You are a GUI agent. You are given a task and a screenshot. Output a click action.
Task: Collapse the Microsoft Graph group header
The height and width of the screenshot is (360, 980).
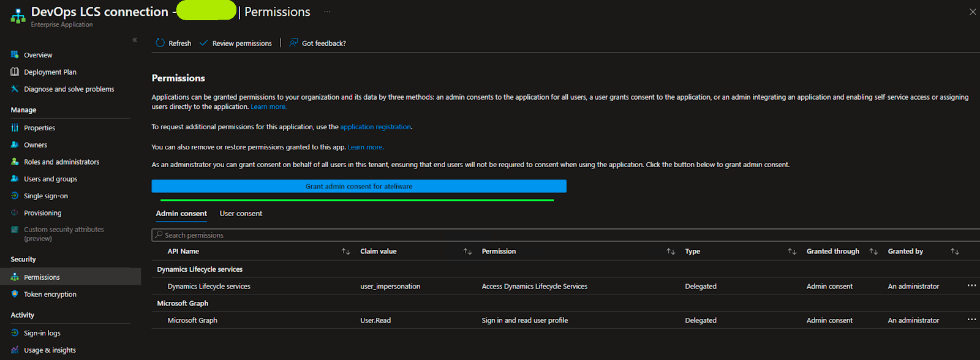click(183, 303)
